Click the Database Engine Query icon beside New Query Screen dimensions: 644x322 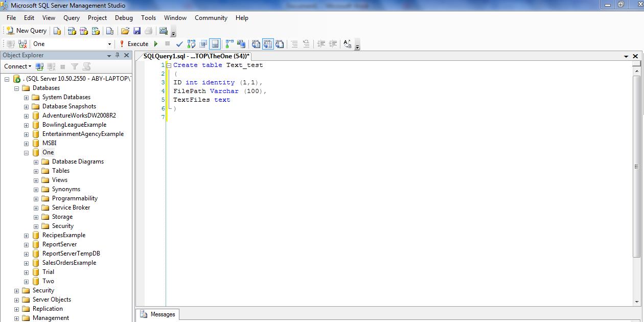click(57, 31)
